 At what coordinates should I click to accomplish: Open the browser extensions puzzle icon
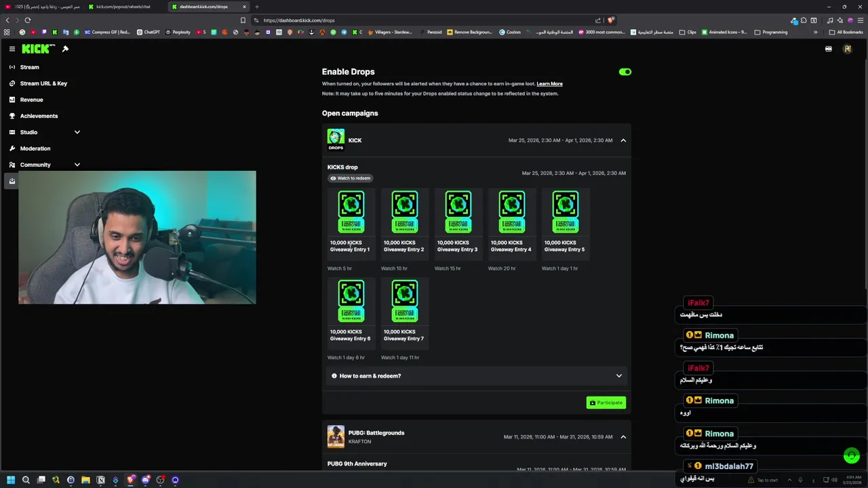tap(804, 20)
